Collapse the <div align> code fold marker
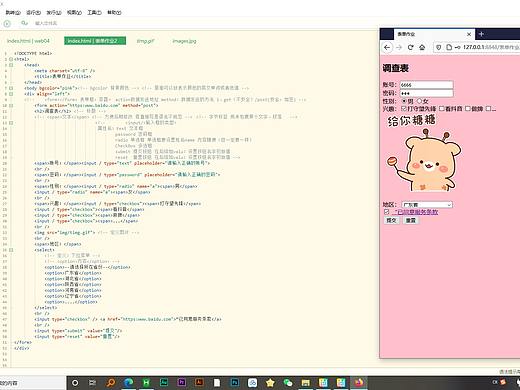Image resolution: width=520 pixels, height=390 pixels. 11,94
